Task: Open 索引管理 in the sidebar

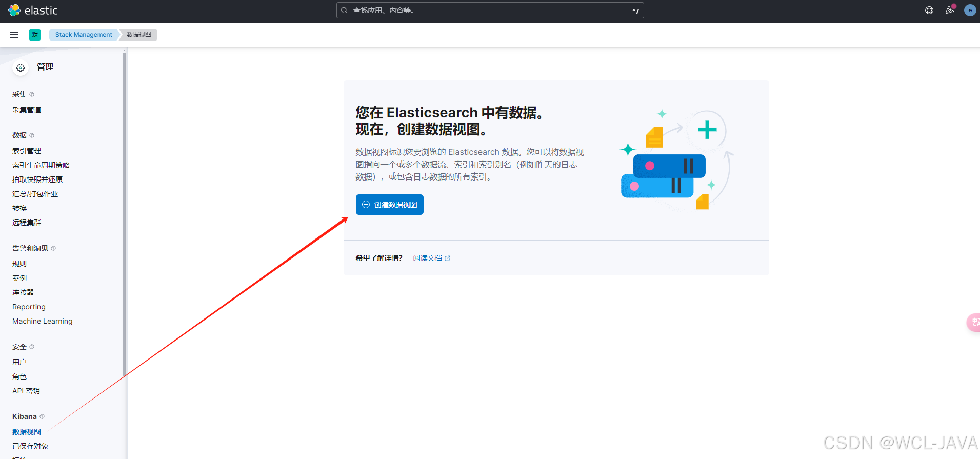Action: pyautogui.click(x=27, y=151)
